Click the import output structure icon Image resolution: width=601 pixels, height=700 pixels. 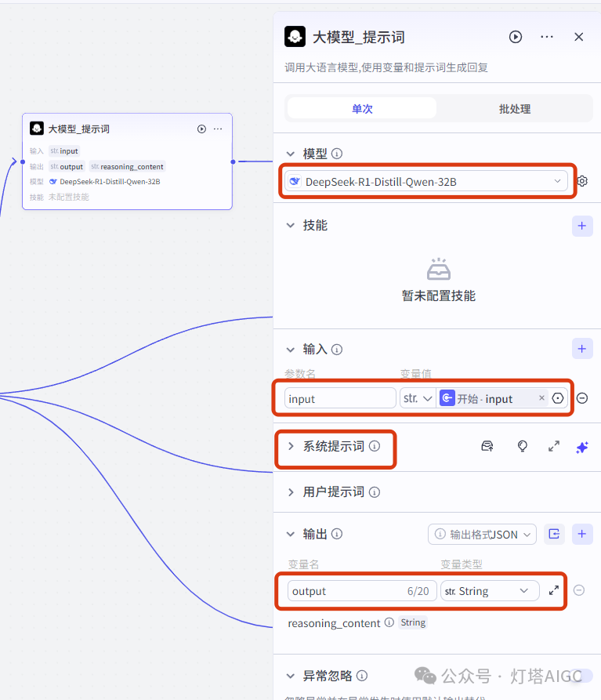pos(554,534)
